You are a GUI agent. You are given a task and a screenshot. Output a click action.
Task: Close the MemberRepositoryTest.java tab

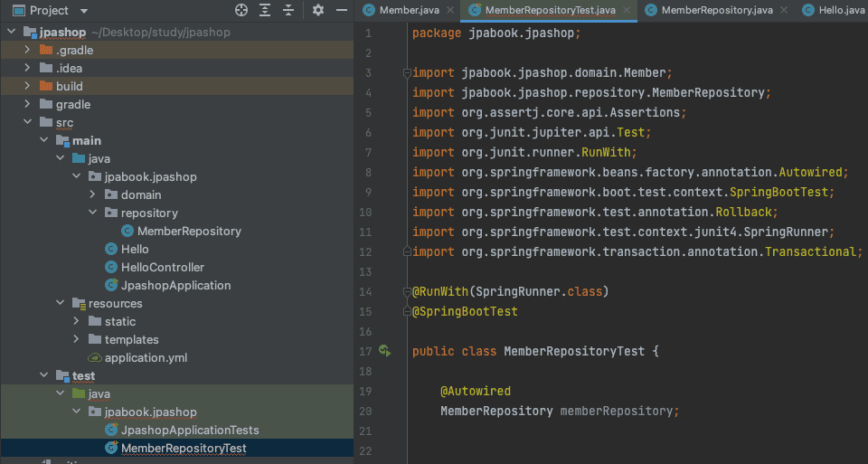pyautogui.click(x=626, y=10)
